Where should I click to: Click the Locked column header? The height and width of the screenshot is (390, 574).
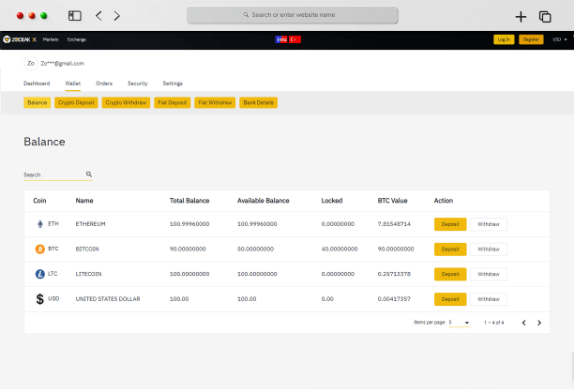tap(332, 201)
